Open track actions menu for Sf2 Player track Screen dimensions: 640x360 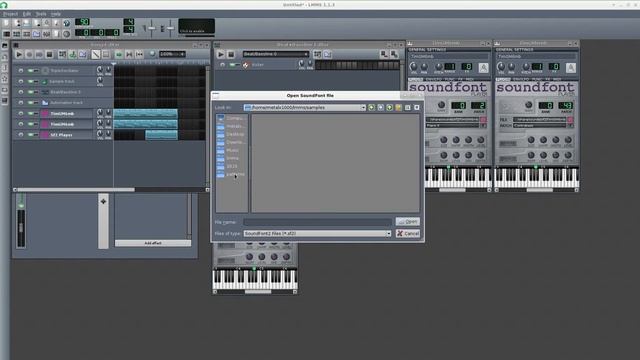pos(21,135)
